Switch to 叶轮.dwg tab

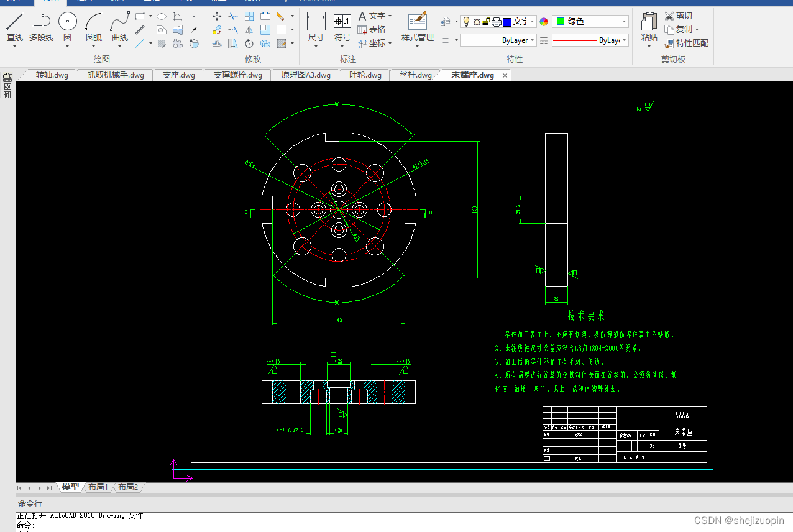click(365, 75)
